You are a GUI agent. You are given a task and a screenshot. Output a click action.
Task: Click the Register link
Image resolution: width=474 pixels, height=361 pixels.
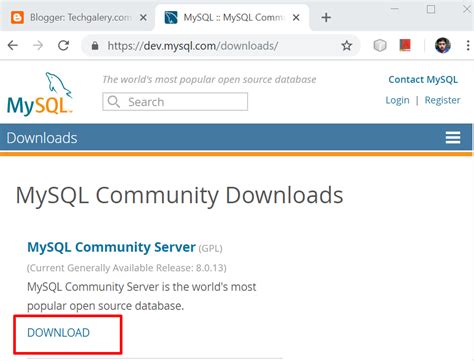[442, 100]
